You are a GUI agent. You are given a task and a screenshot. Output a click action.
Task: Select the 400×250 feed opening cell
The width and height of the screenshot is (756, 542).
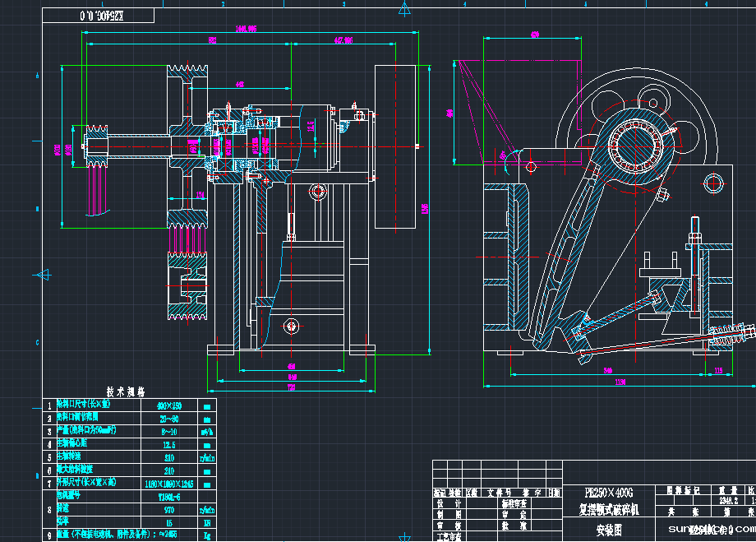170,405
